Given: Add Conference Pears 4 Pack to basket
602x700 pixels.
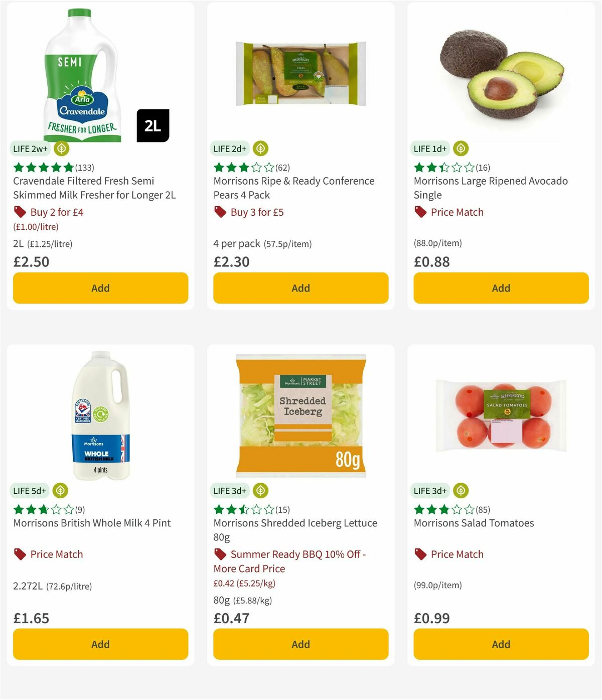Looking at the screenshot, I should click(300, 288).
